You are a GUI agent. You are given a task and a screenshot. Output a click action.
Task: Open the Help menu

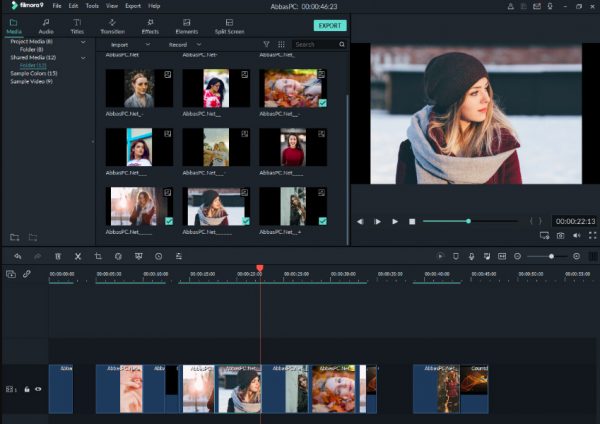pos(154,6)
